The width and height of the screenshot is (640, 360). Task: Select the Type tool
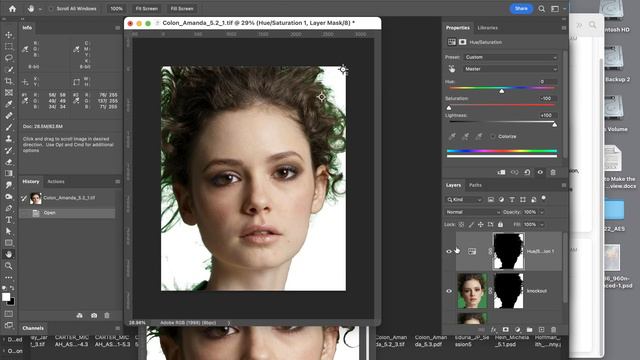pyautogui.click(x=9, y=220)
